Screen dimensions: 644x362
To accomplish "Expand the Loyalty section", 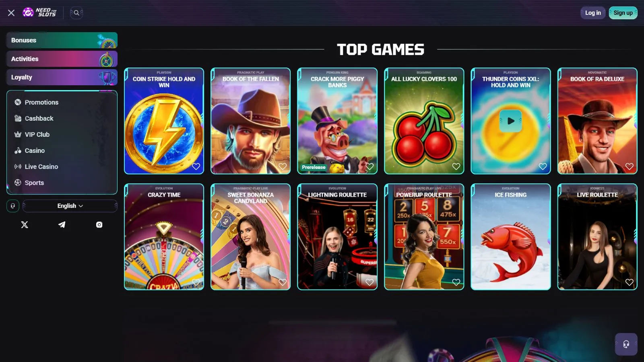I will pos(62,77).
